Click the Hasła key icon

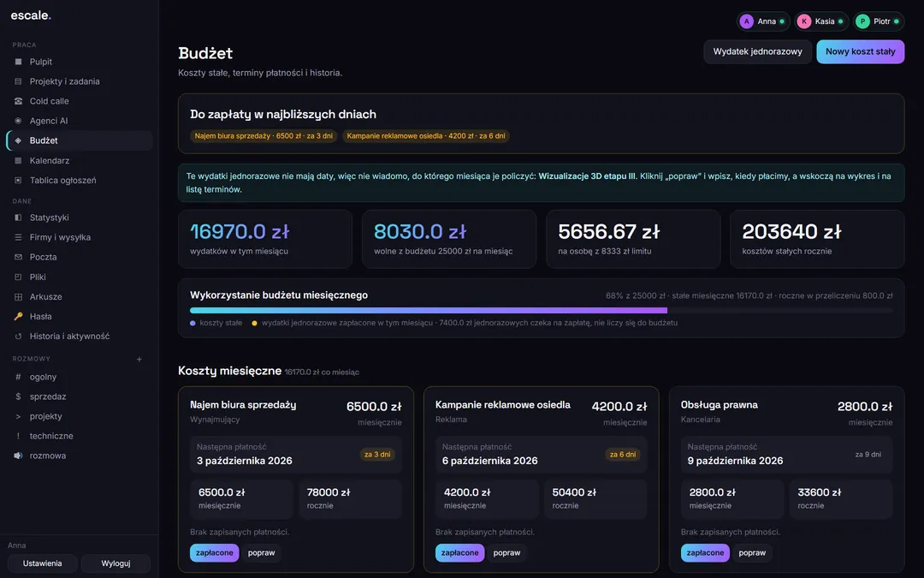18,316
